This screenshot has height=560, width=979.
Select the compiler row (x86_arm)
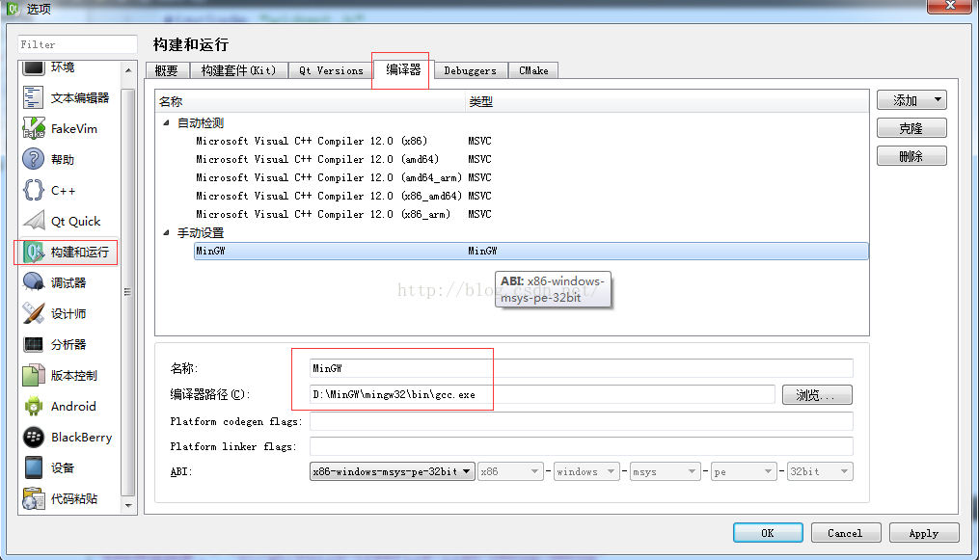(x=530, y=214)
